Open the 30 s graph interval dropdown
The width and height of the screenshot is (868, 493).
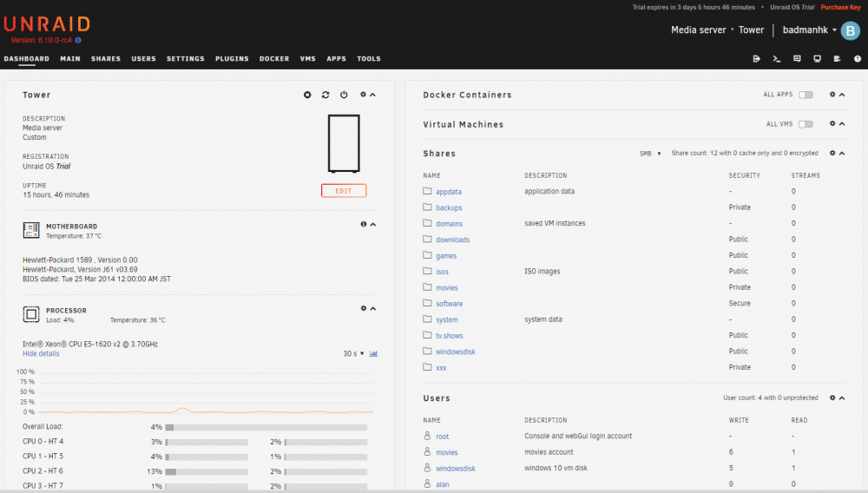(x=353, y=353)
